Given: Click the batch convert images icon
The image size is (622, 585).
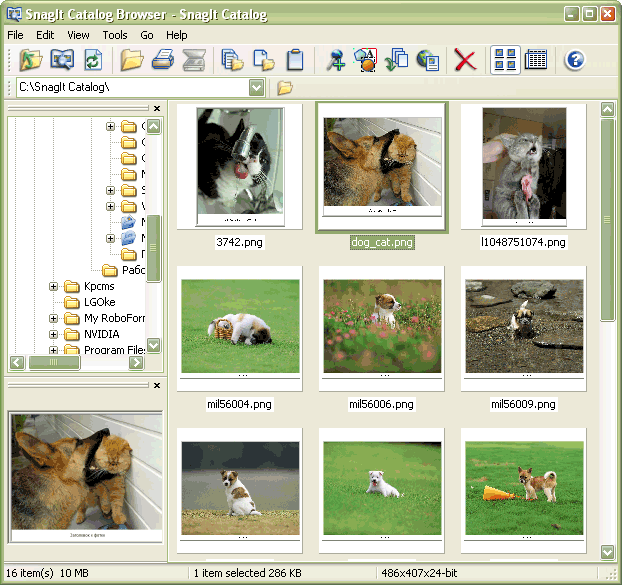Looking at the screenshot, I should click(x=365, y=60).
